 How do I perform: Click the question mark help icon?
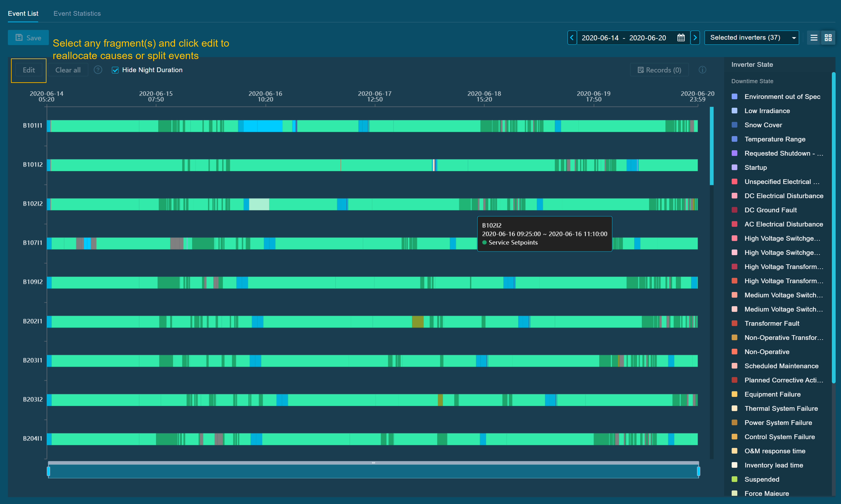[x=98, y=70]
